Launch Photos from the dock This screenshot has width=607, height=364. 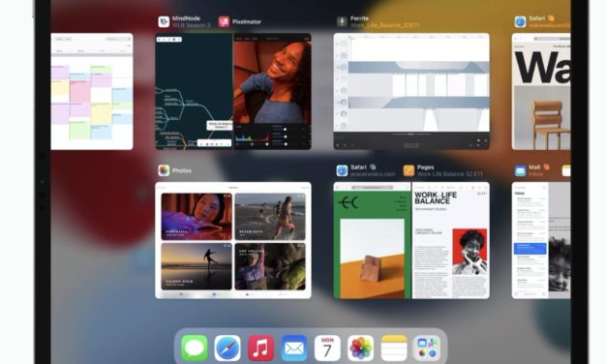coord(360,348)
